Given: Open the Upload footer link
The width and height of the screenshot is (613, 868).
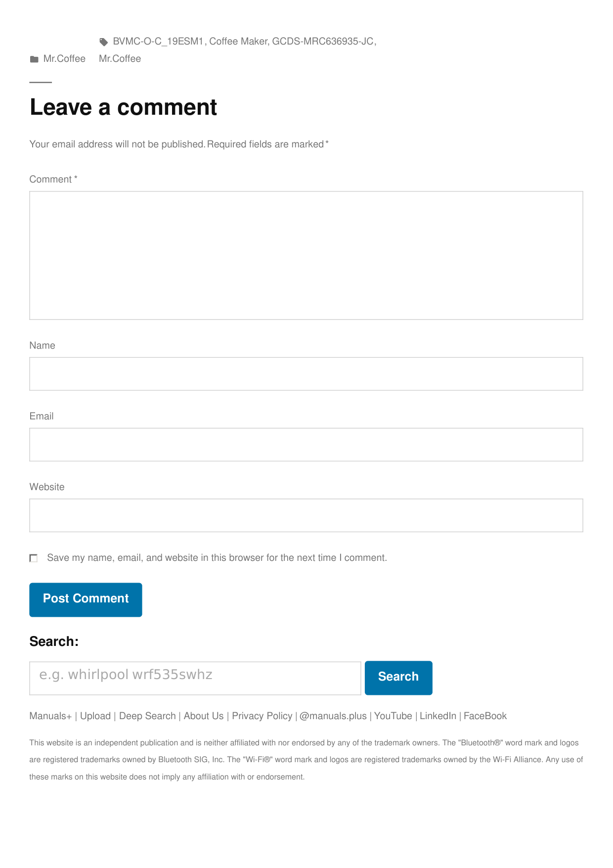Looking at the screenshot, I should 95,716.
